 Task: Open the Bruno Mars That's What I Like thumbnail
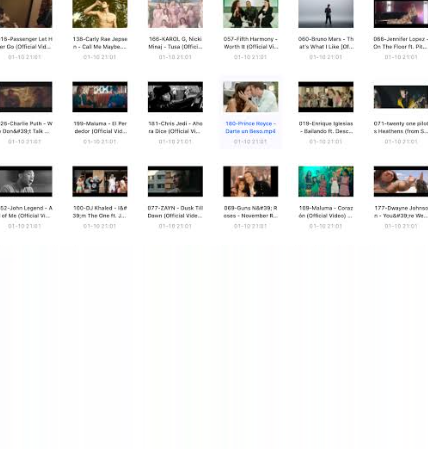pos(326,14)
